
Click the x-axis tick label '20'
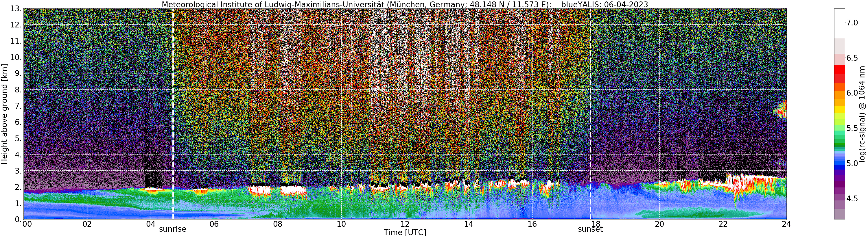659,224
